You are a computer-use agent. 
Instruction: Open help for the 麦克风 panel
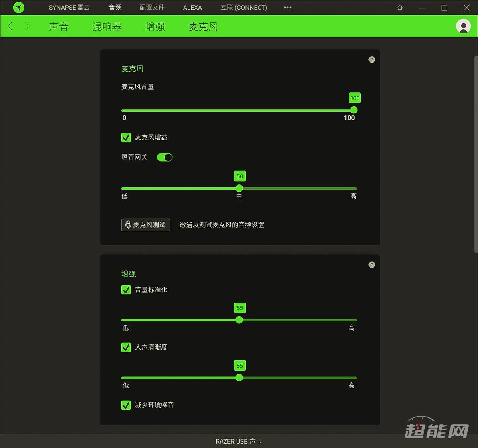point(372,59)
